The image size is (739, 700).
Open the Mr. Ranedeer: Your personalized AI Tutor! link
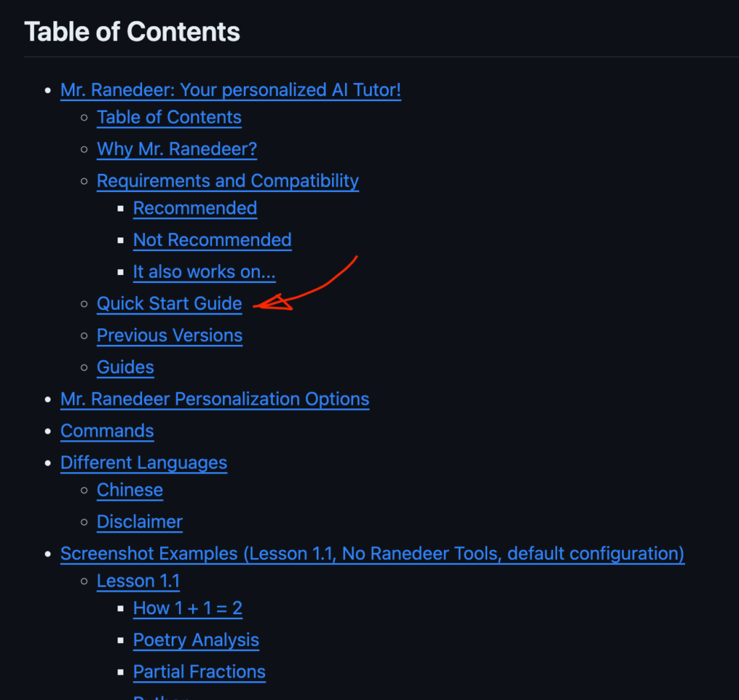click(x=230, y=90)
